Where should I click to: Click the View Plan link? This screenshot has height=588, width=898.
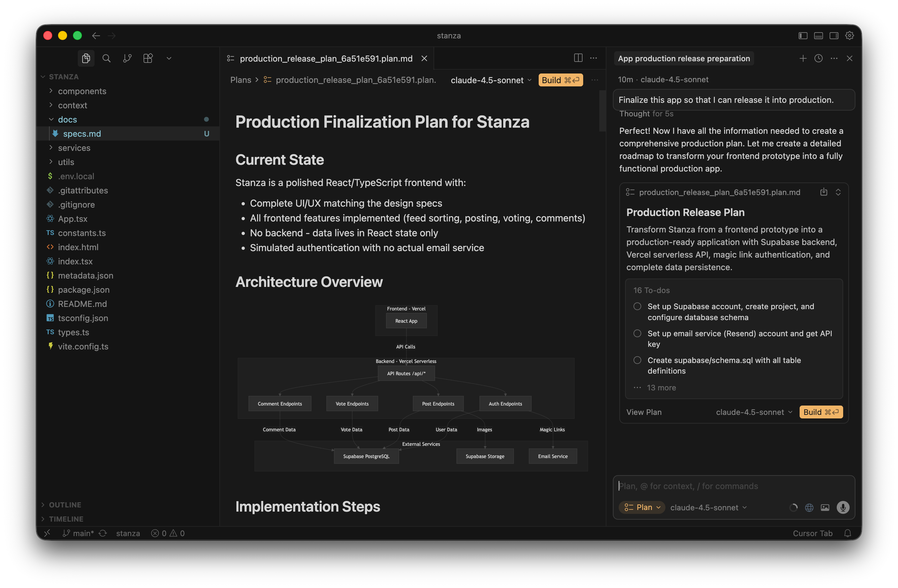(x=644, y=412)
